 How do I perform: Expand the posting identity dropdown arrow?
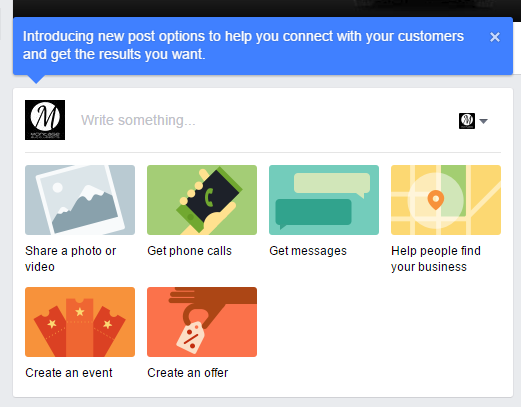coord(483,121)
